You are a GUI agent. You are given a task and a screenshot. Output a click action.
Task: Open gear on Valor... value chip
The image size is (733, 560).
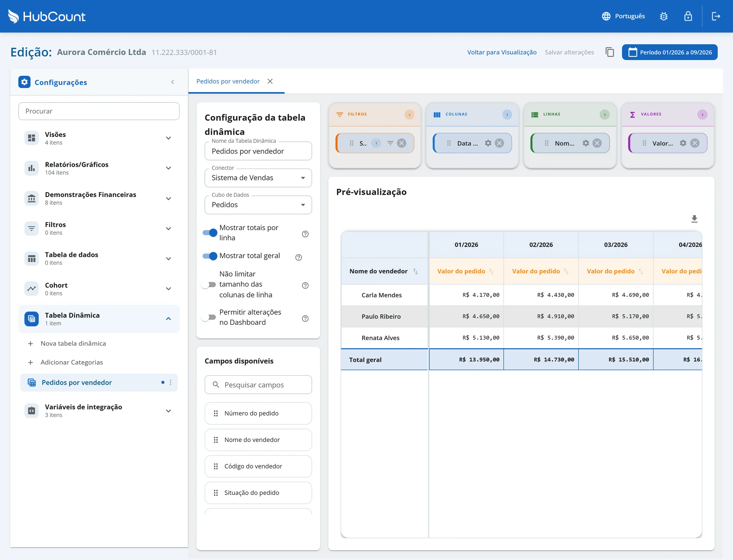tap(683, 143)
